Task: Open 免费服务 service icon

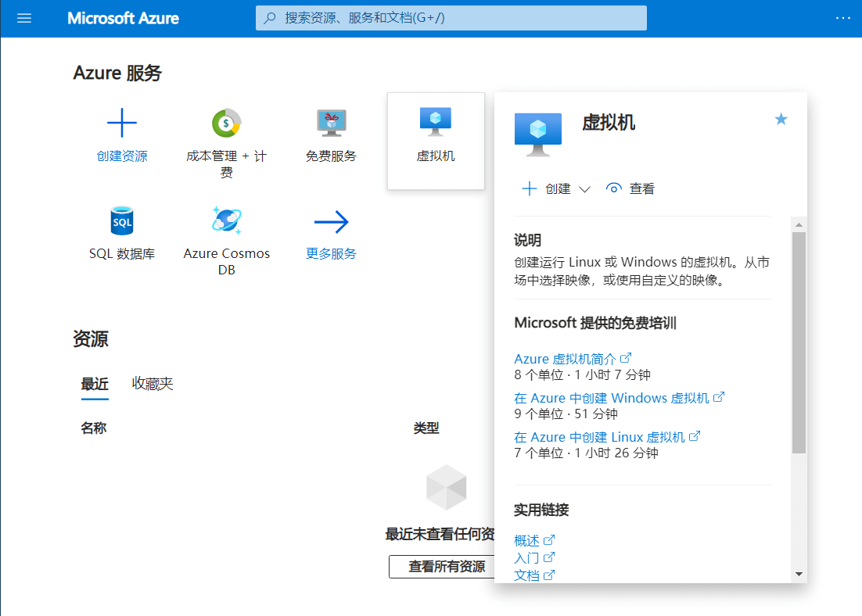Action: 331,123
